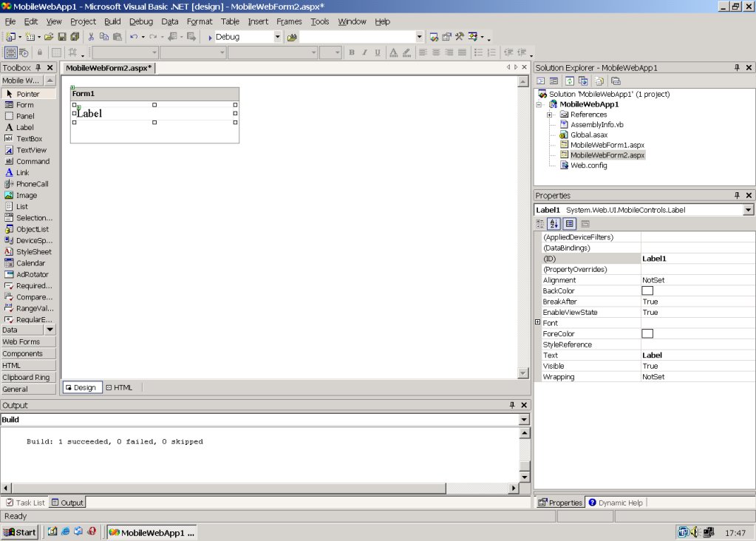
Task: Open the Find combo box dropdown arrow
Action: click(419, 37)
